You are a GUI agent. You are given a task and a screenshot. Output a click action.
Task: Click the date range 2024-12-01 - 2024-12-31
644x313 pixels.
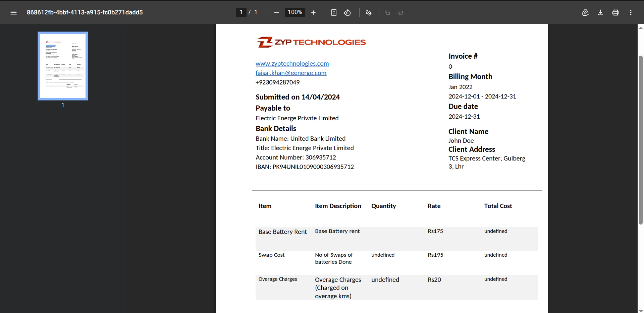click(482, 96)
